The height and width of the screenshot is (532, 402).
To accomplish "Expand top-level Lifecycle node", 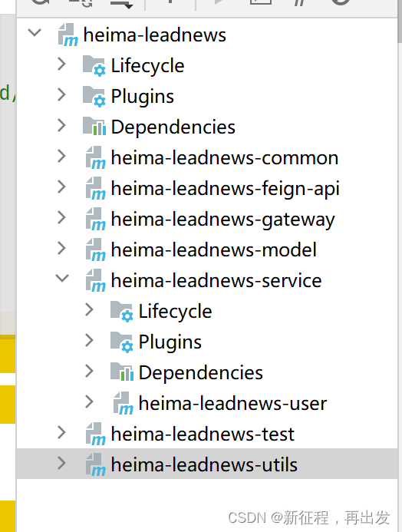I will [61, 64].
